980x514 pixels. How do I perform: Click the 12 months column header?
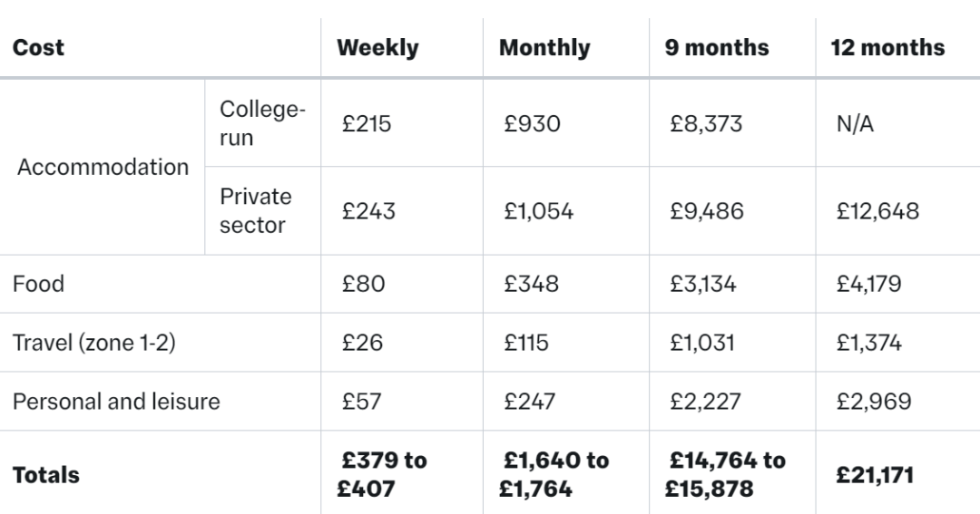(887, 48)
